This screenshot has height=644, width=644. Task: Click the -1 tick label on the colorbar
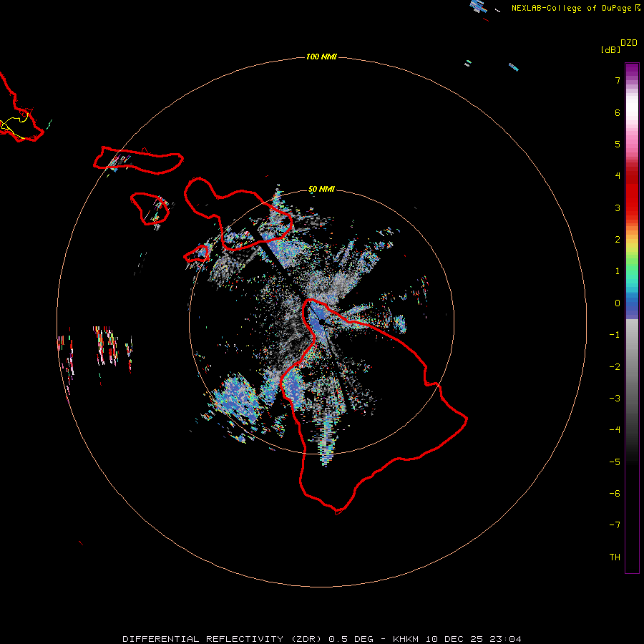pos(615,335)
